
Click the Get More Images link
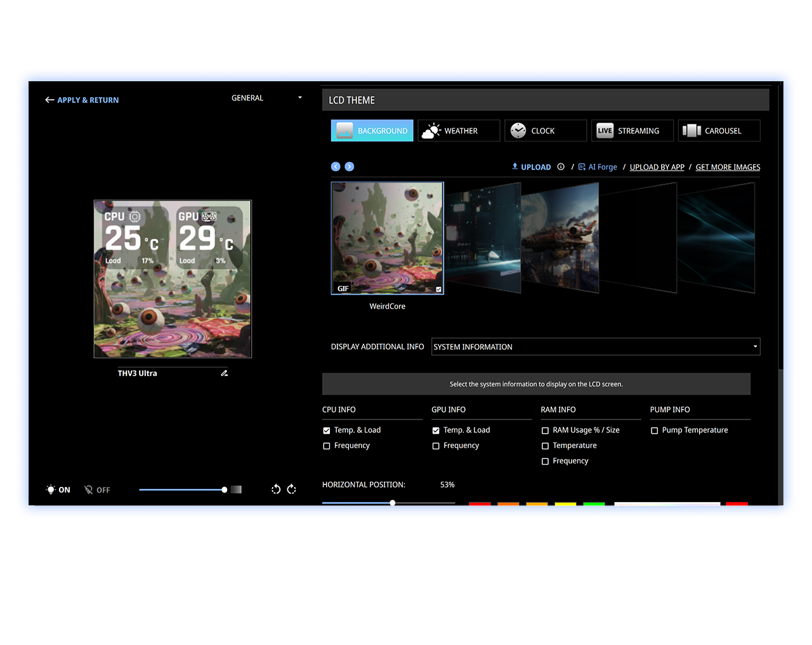[728, 167]
